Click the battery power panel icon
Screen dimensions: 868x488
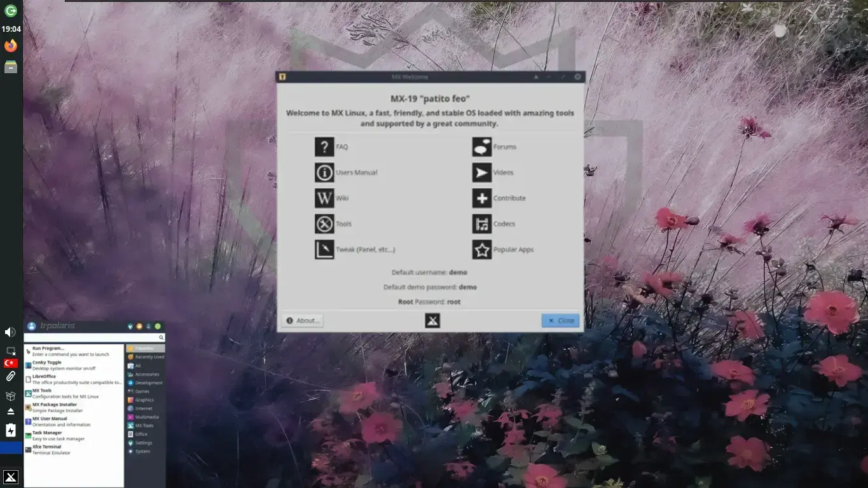coord(11,430)
